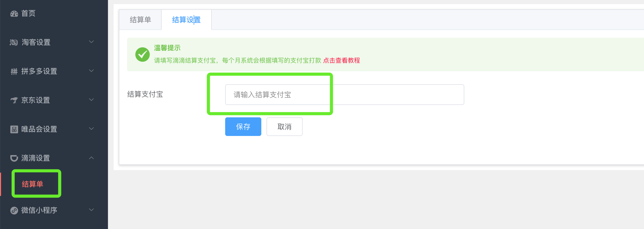Expand the 京东设置 chevron

point(91,100)
